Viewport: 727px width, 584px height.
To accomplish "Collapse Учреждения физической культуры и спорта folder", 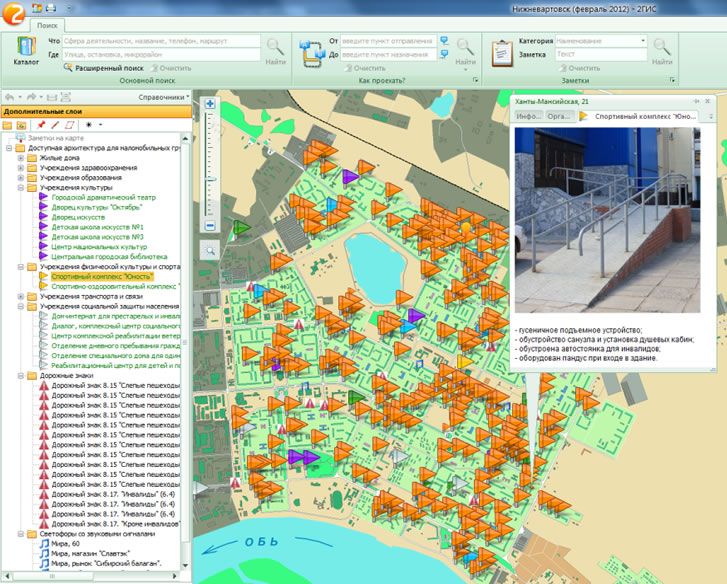I will tap(20, 267).
